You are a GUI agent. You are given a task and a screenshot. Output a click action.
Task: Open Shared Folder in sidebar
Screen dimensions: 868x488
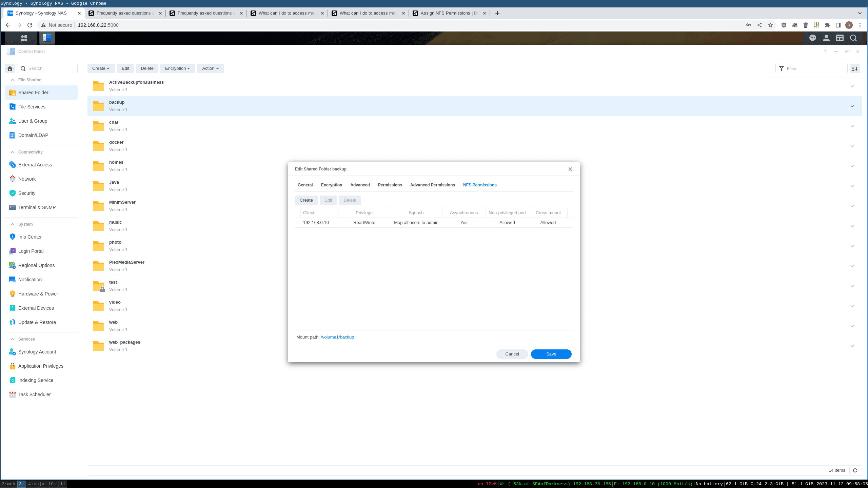pyautogui.click(x=41, y=93)
